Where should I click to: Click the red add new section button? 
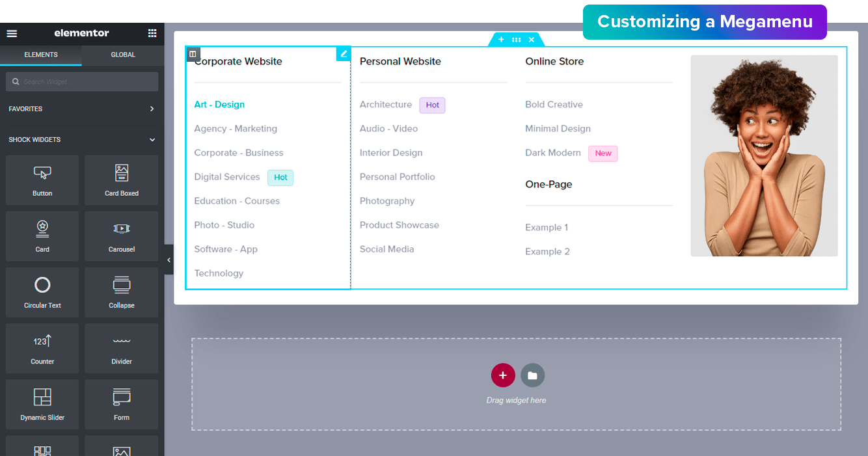click(503, 375)
